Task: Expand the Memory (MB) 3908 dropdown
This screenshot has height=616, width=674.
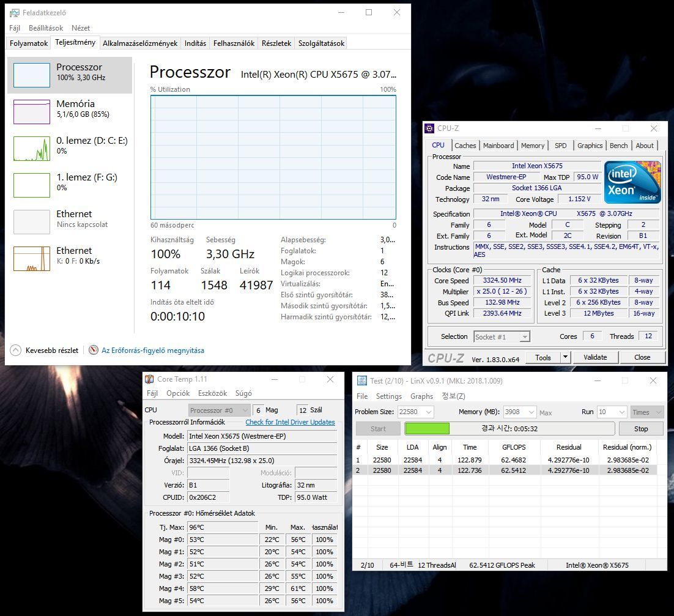Action: (x=531, y=412)
